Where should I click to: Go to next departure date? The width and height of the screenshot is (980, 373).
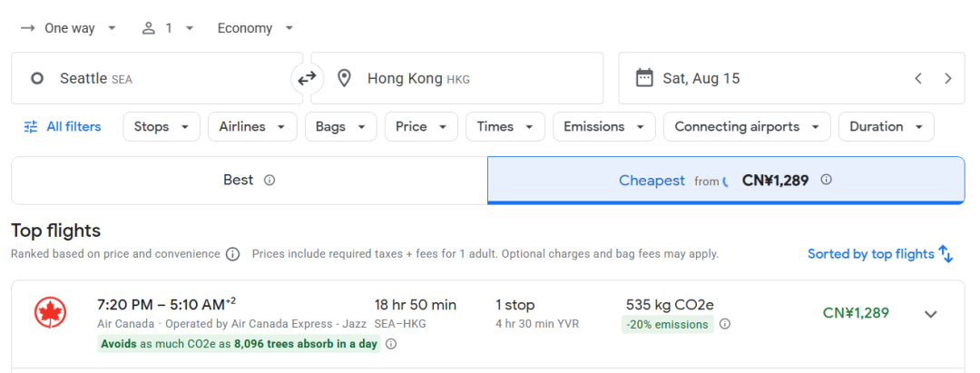pos(948,79)
